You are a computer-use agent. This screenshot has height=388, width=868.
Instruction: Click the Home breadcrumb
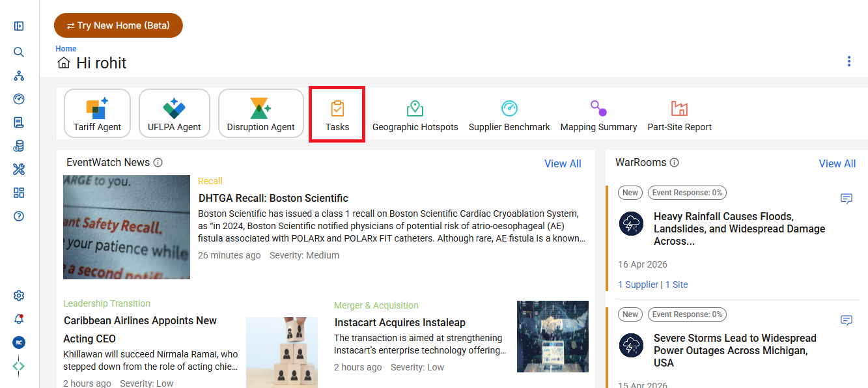point(66,49)
